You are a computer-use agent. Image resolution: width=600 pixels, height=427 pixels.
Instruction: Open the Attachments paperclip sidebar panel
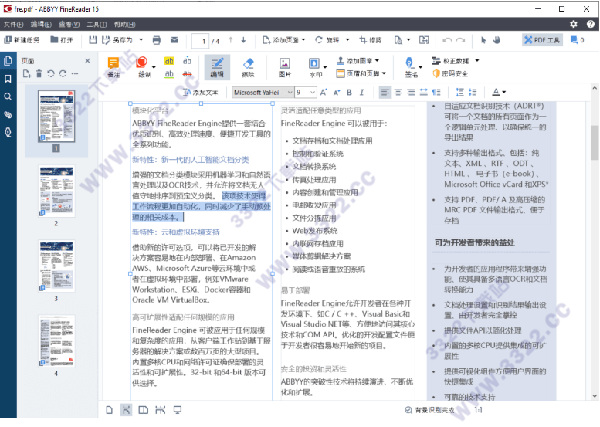coord(8,114)
